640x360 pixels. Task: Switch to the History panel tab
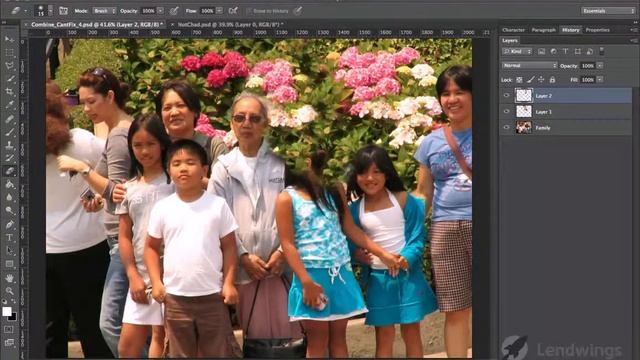(570, 30)
